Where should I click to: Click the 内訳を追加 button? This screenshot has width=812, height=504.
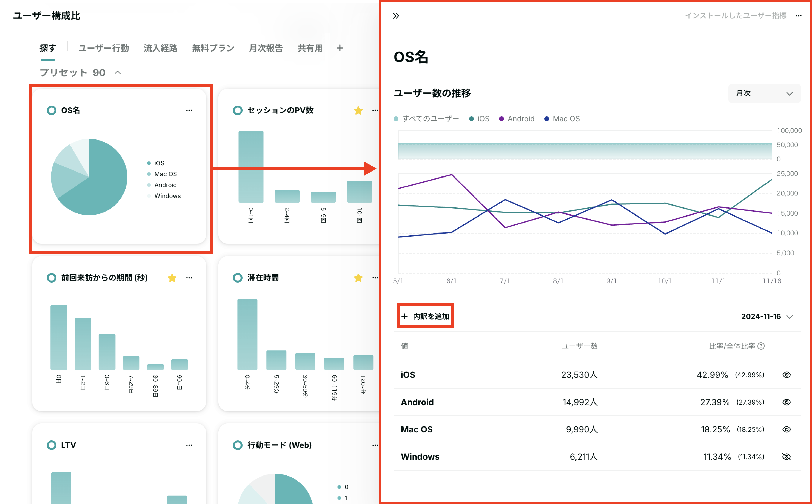(x=425, y=316)
